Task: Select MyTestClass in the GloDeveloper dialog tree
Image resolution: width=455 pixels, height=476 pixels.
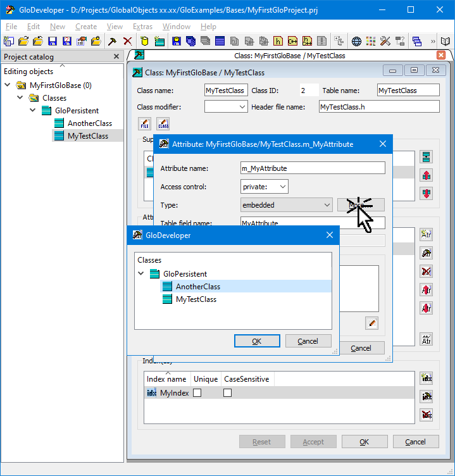Action: coord(196,299)
